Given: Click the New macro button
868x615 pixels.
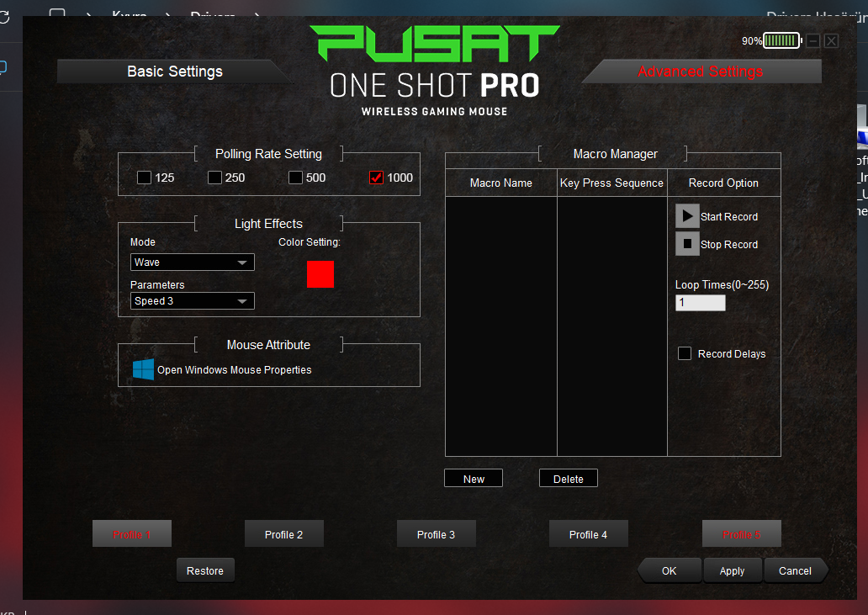Looking at the screenshot, I should tap(474, 478).
